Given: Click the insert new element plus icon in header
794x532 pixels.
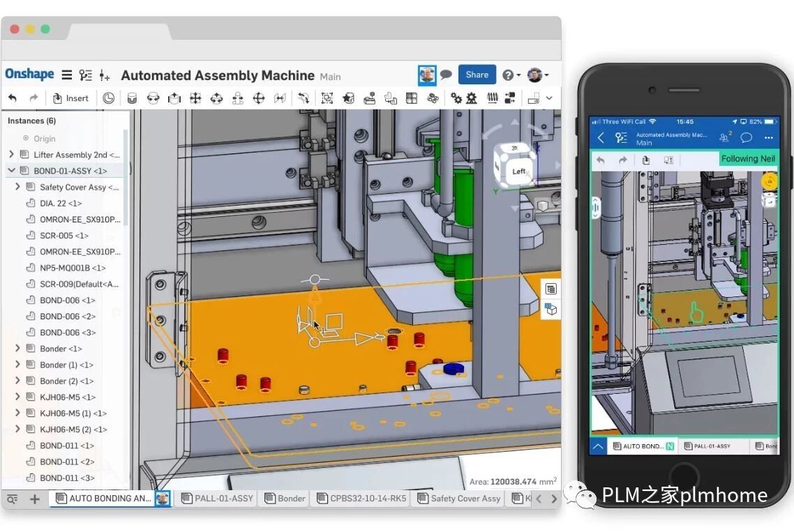Looking at the screenshot, I should (x=105, y=75).
